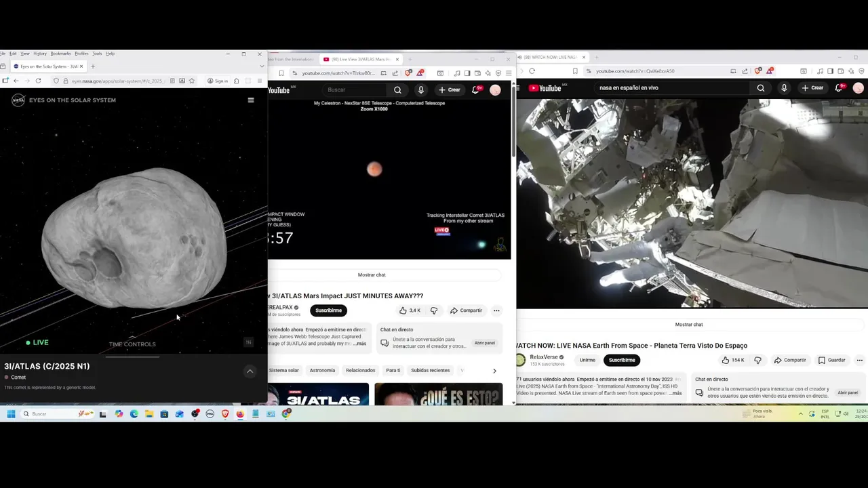Screen dimensions: 868x488
Task: Open the Firefox Help menu
Action: pyautogui.click(x=110, y=54)
